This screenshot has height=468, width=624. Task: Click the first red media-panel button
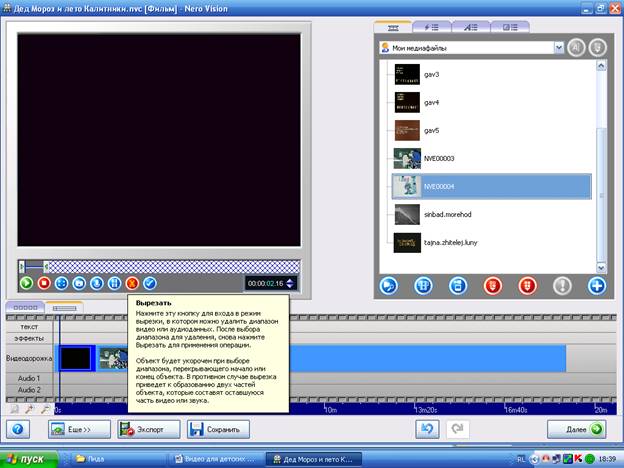coord(493,286)
